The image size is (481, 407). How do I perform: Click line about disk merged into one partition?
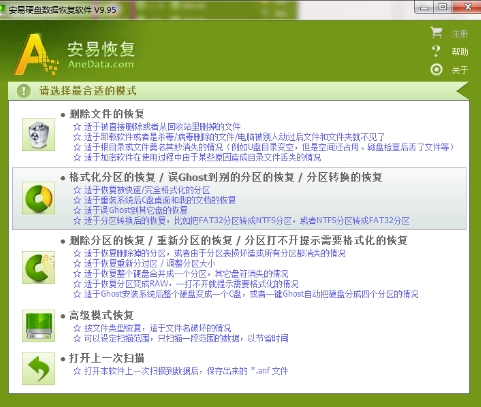click(181, 274)
